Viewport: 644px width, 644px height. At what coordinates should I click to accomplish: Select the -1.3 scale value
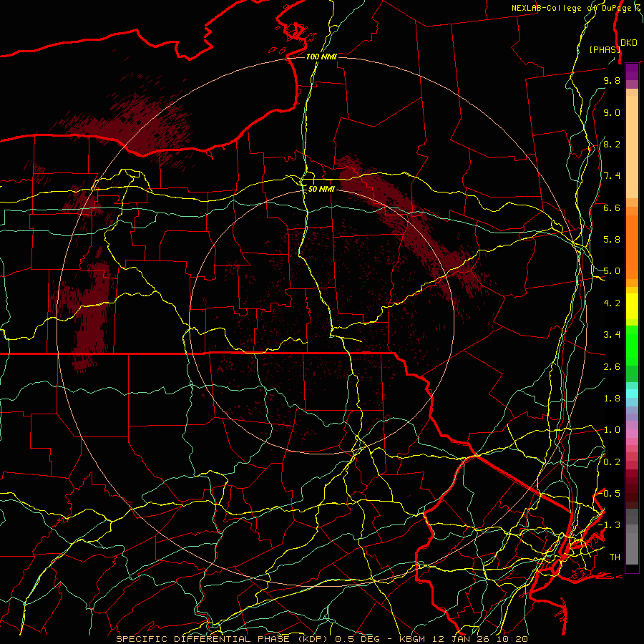[x=610, y=525]
